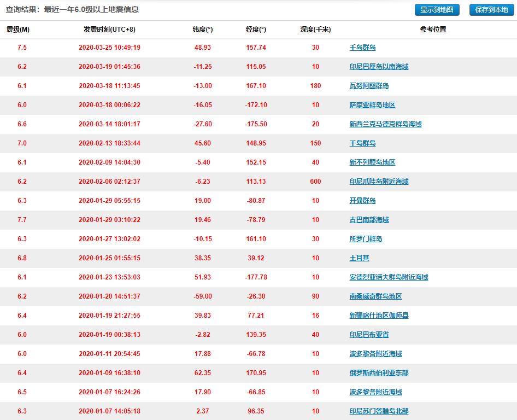Select the 7.7 magnitude cell
This screenshot has height=420, width=517.
[22, 220]
